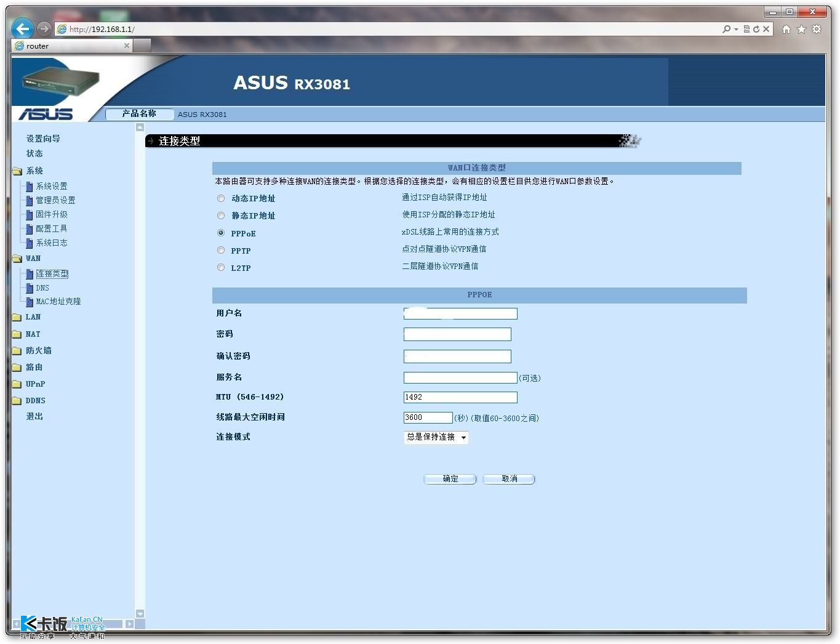Image resolution: width=840 pixels, height=644 pixels.
Task: Click the 用户名 input field
Action: [460, 313]
